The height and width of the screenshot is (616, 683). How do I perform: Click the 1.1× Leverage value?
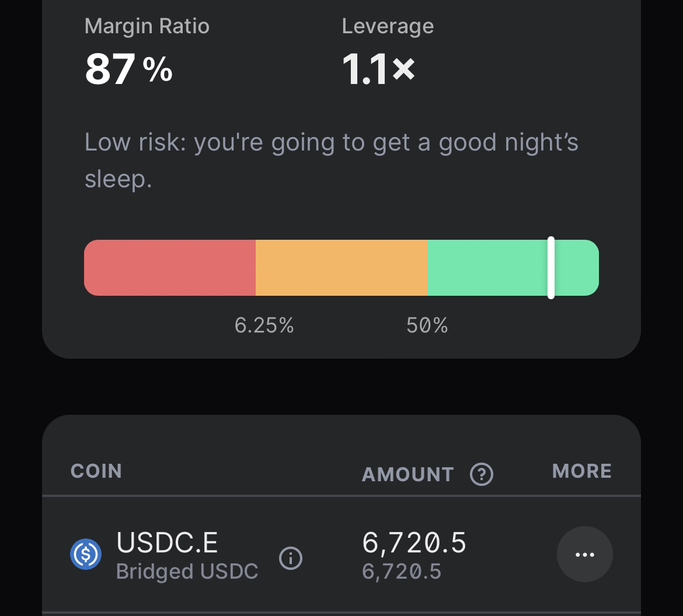[378, 69]
